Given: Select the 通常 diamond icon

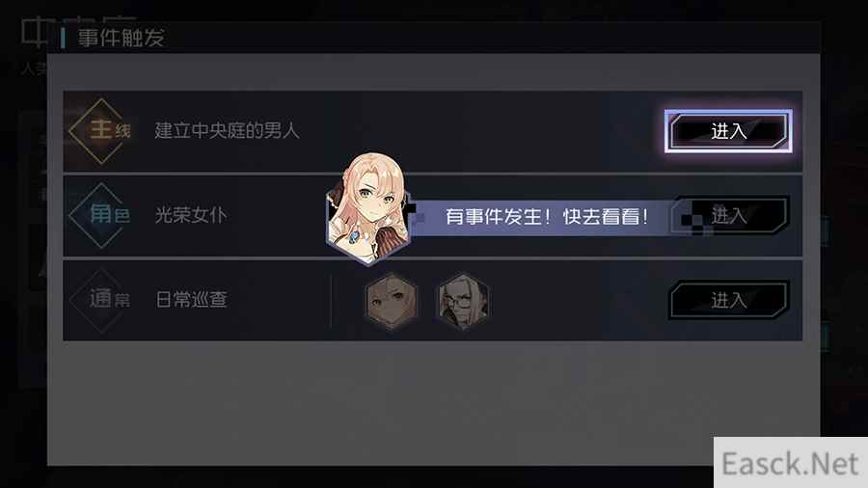Looking at the screenshot, I should pos(101,300).
